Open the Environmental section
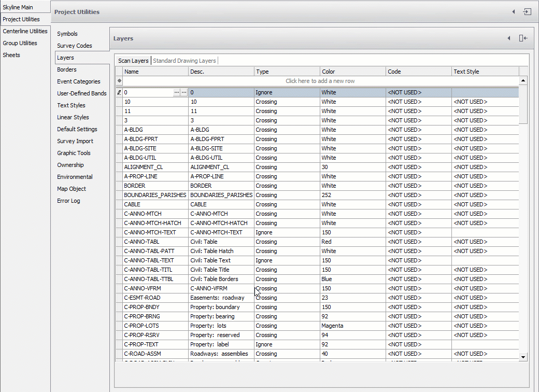Viewport: 539px width, 392px height. coord(75,177)
